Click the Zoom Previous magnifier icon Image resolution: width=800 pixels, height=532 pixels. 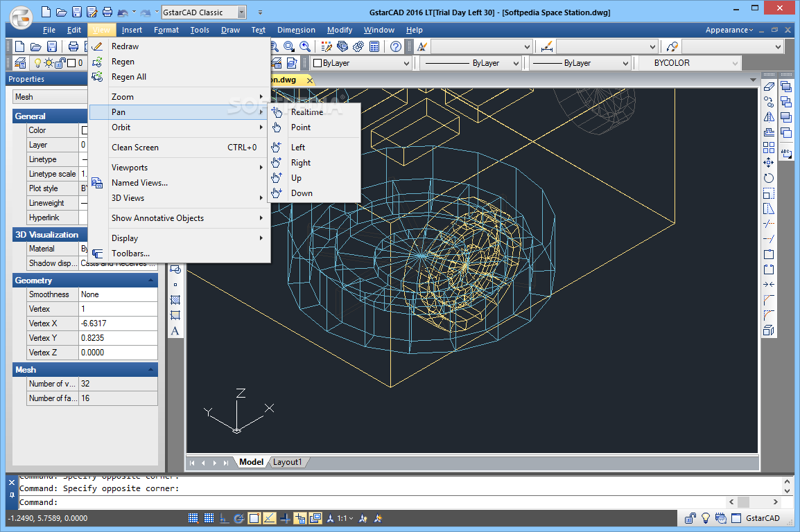click(305, 47)
